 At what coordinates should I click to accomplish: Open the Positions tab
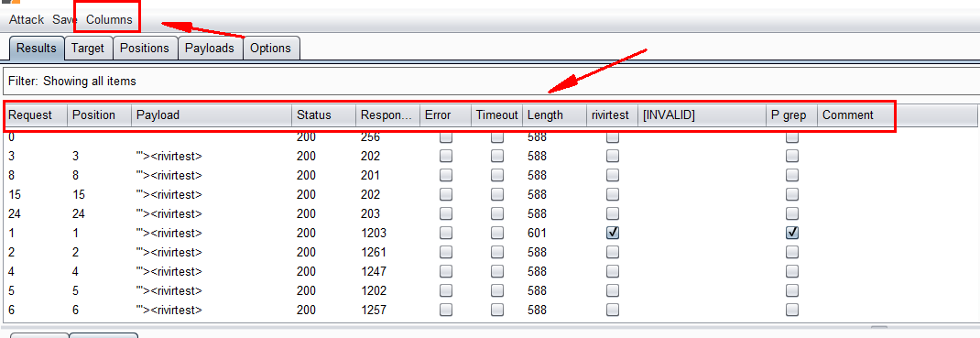[145, 49]
